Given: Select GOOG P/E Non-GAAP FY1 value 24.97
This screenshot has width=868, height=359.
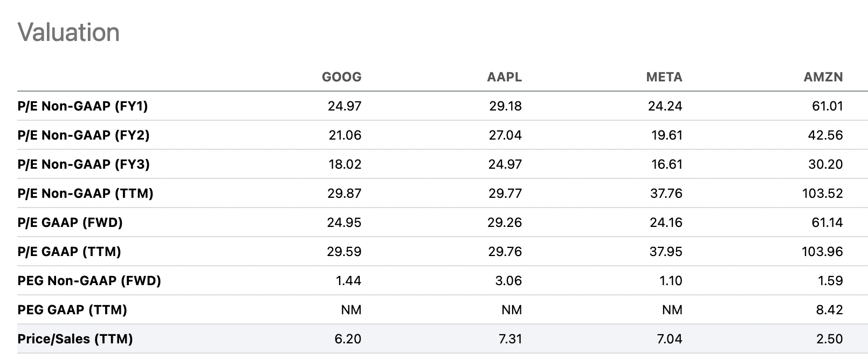Looking at the screenshot, I should [345, 106].
